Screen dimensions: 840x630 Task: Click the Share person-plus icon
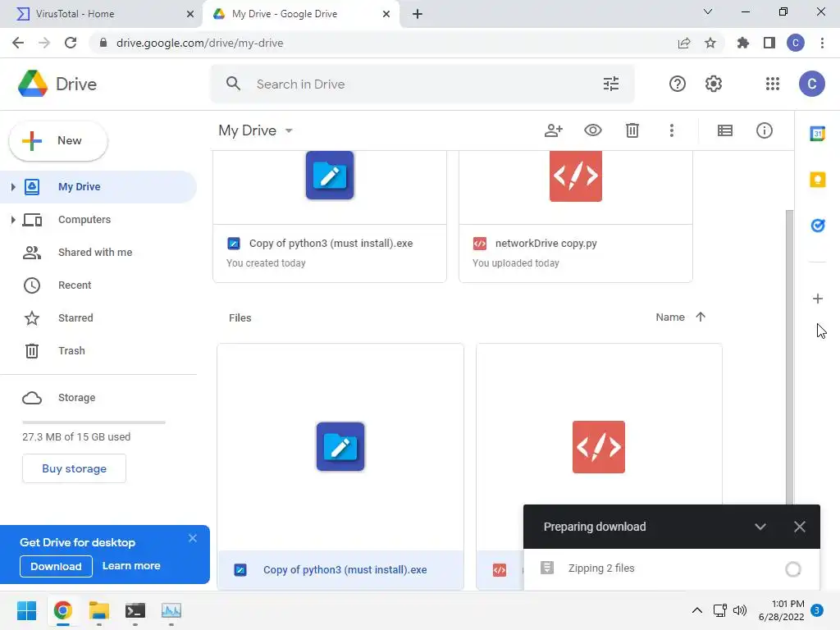[554, 130]
